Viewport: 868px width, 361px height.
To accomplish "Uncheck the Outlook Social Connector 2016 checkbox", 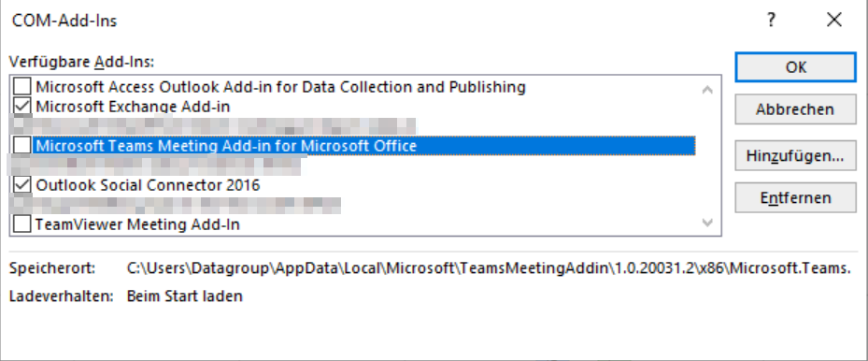I will pyautogui.click(x=22, y=185).
